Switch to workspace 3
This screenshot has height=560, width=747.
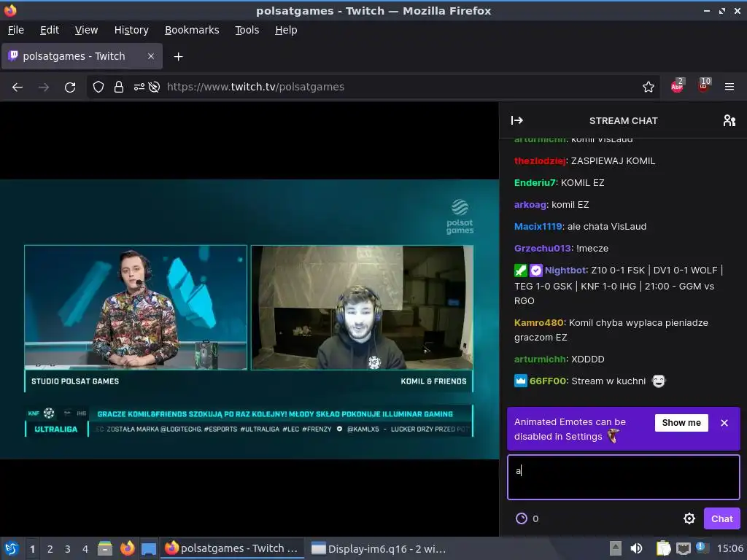68,549
